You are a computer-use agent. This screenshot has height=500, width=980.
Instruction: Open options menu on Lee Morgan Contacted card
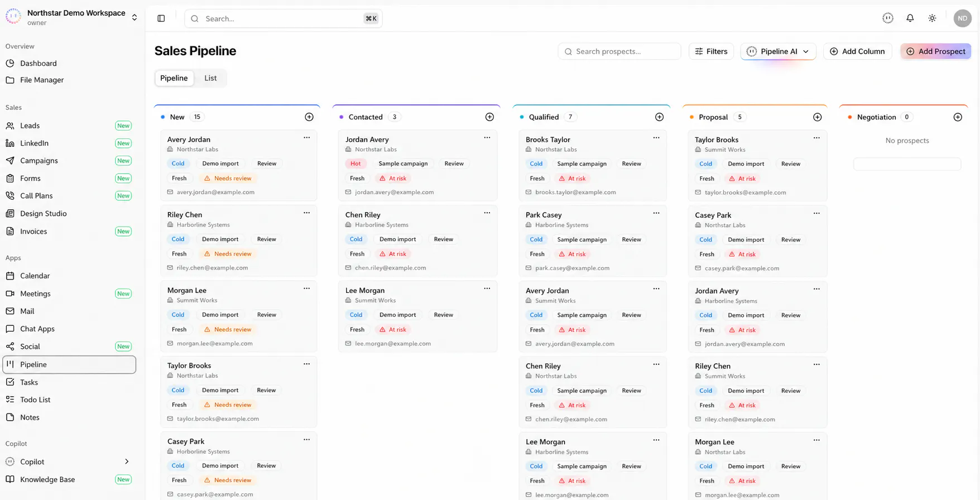point(487,289)
